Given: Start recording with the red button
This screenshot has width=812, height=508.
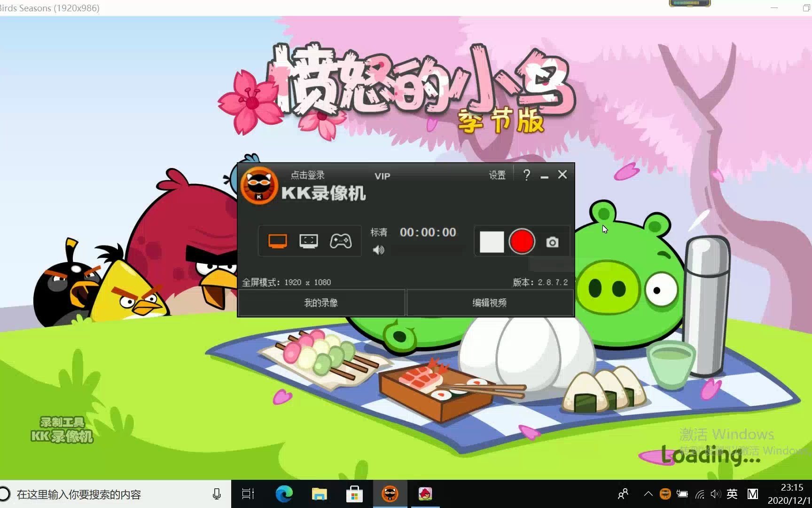Looking at the screenshot, I should (522, 242).
